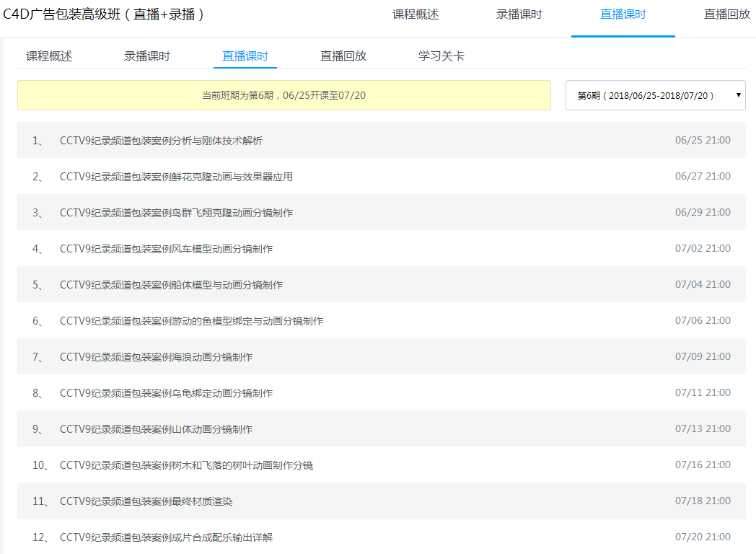
Task: Open lesson 8 on 乌龟绑定动画
Action: 166,393
